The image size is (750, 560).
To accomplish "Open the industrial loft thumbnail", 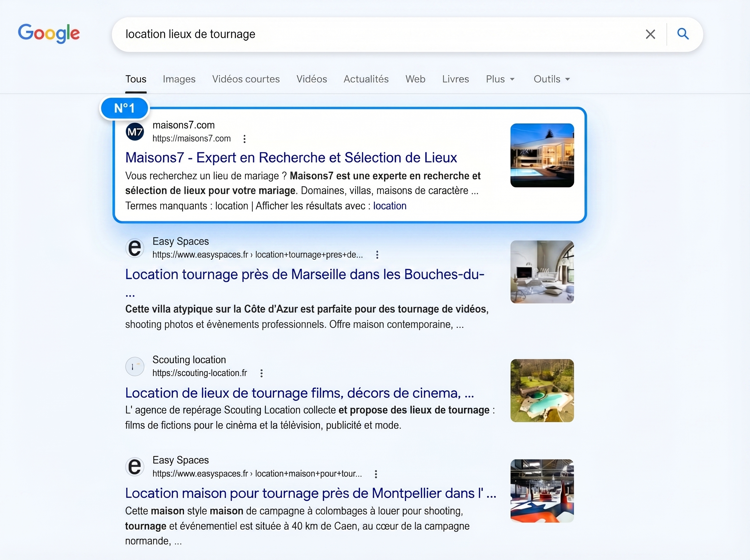I will [x=542, y=491].
